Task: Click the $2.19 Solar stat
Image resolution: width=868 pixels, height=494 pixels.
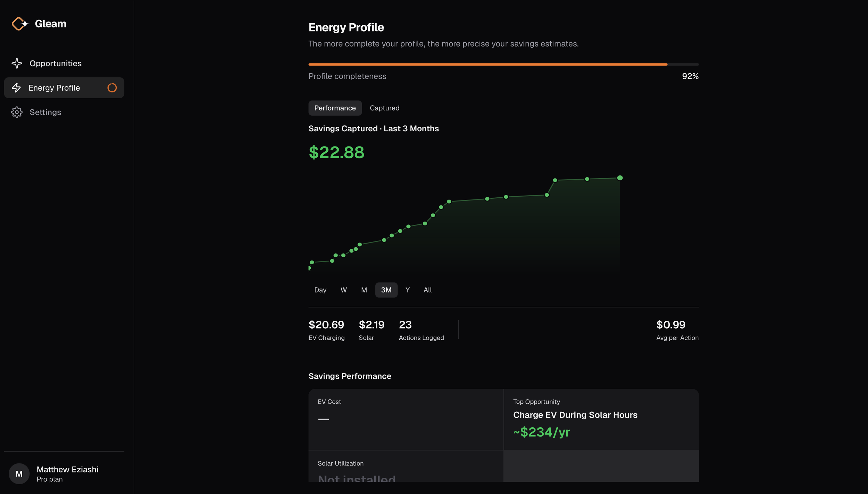Action: pos(372,330)
